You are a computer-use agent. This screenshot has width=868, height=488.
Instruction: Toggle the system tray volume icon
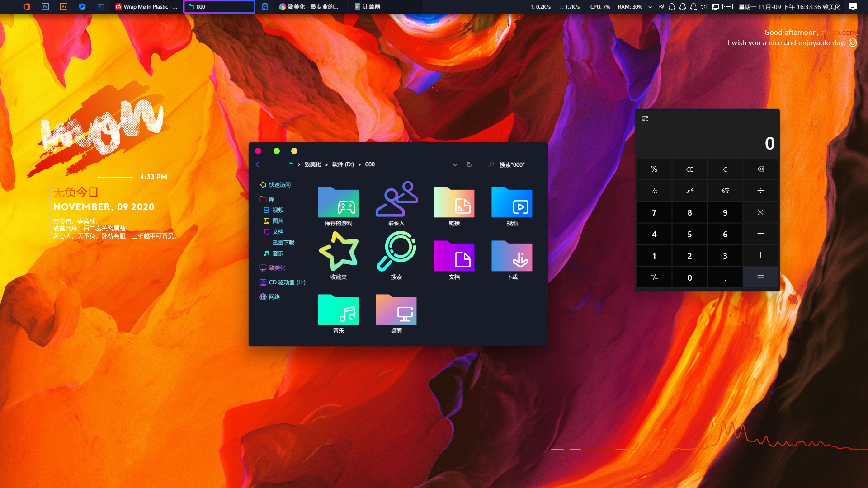point(703,7)
